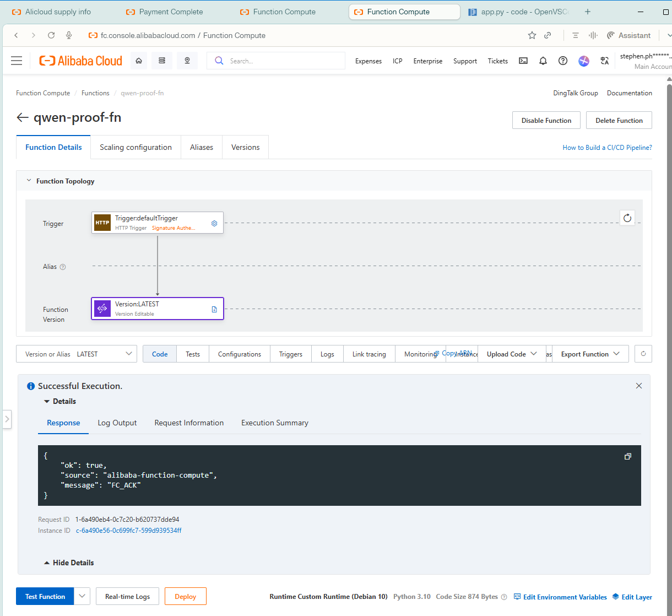Open browser reader view icon
672x616 pixels.
pos(576,35)
